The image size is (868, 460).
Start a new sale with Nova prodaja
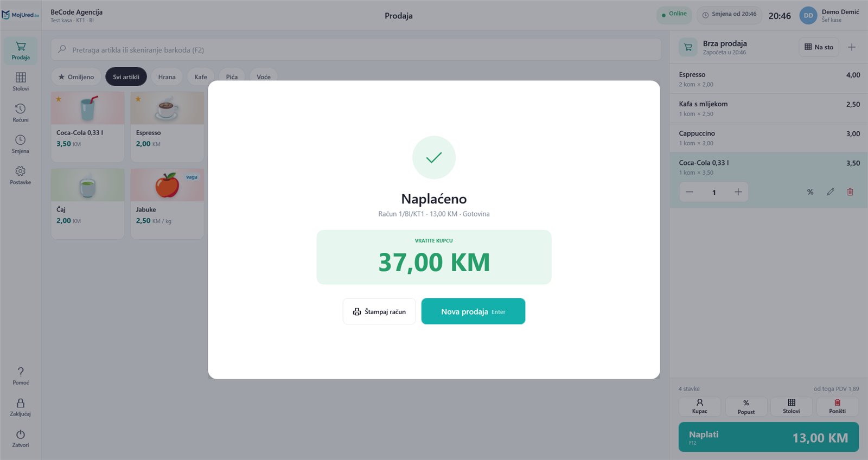[x=473, y=311]
